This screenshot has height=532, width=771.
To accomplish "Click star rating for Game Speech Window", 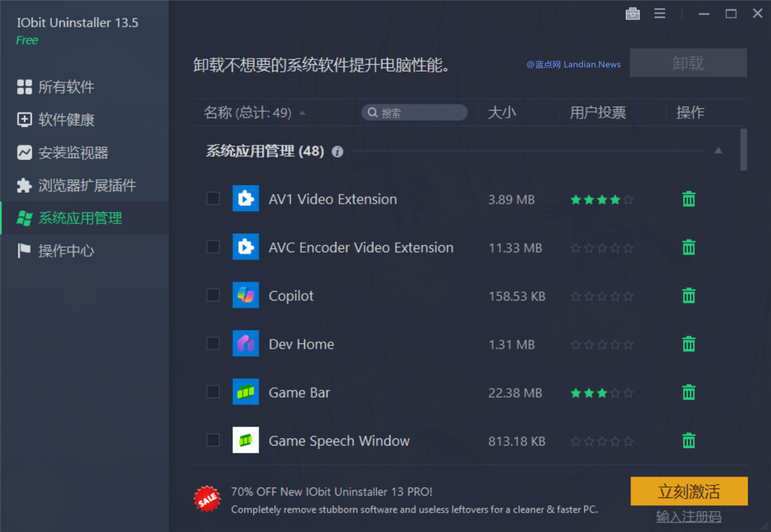I will (602, 441).
